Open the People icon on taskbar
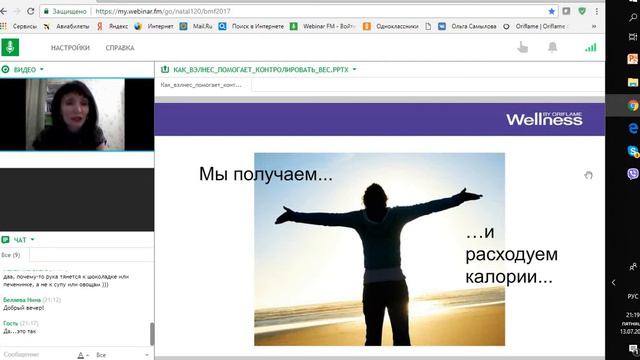 click(633, 266)
